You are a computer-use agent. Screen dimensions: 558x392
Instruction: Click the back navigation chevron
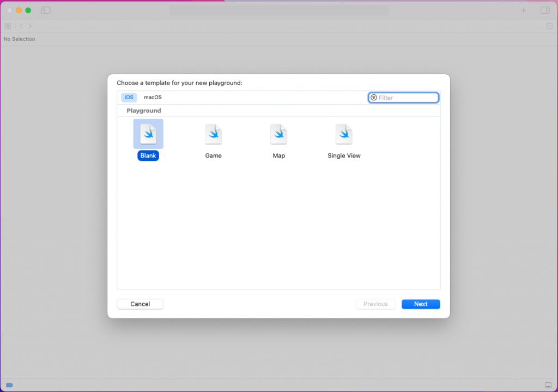pyautogui.click(x=21, y=26)
